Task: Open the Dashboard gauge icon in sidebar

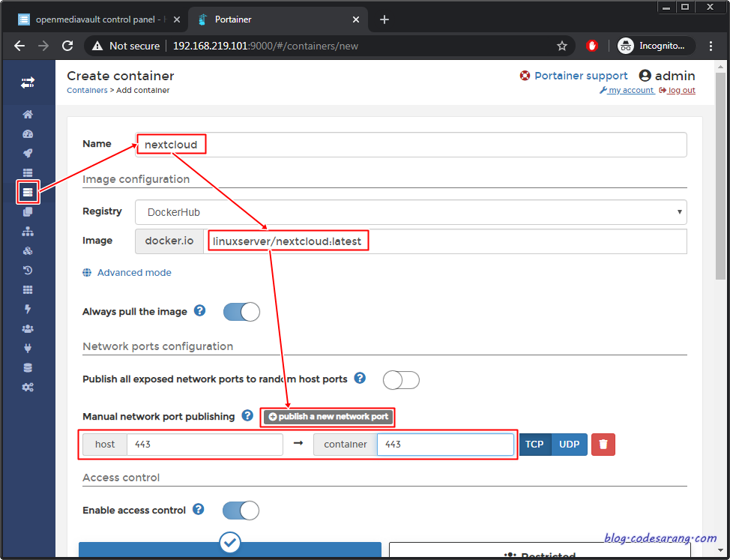Action: pyautogui.click(x=28, y=134)
